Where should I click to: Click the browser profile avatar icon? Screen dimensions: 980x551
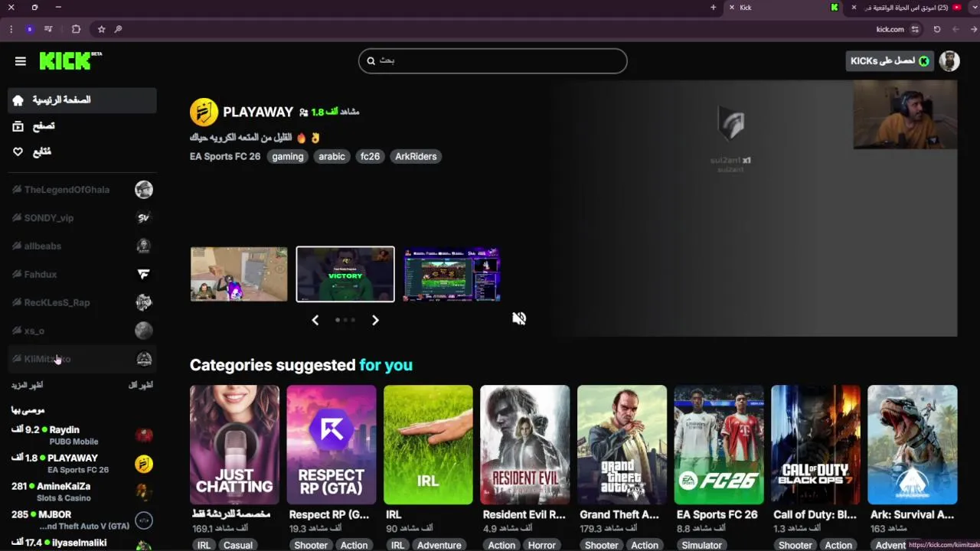29,29
